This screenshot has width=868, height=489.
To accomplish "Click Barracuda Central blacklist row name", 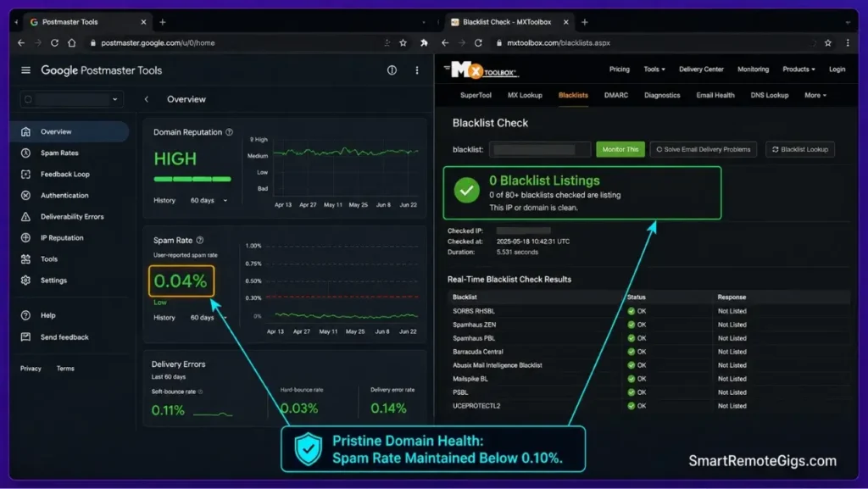I will [478, 352].
